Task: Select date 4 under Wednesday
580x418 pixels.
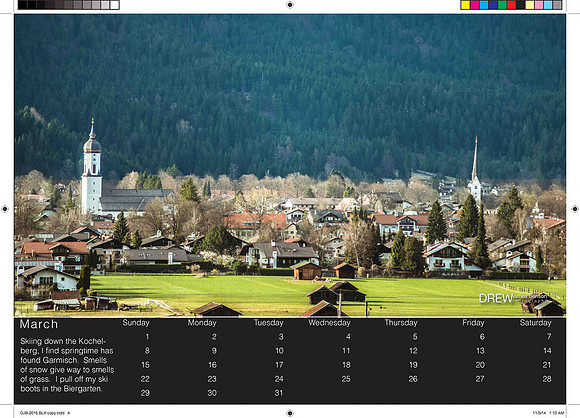Action: (348, 337)
